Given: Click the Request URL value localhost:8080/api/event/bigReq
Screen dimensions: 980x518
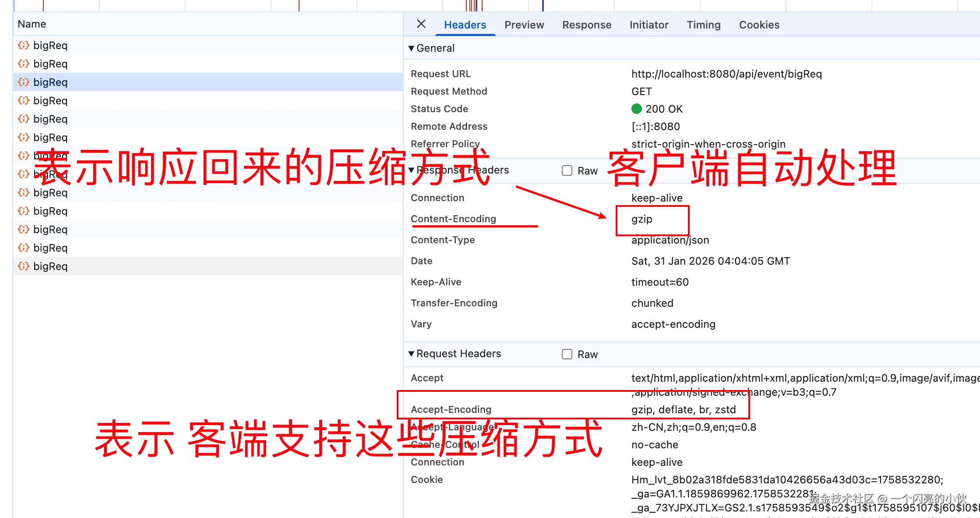Looking at the screenshot, I should pos(726,74).
